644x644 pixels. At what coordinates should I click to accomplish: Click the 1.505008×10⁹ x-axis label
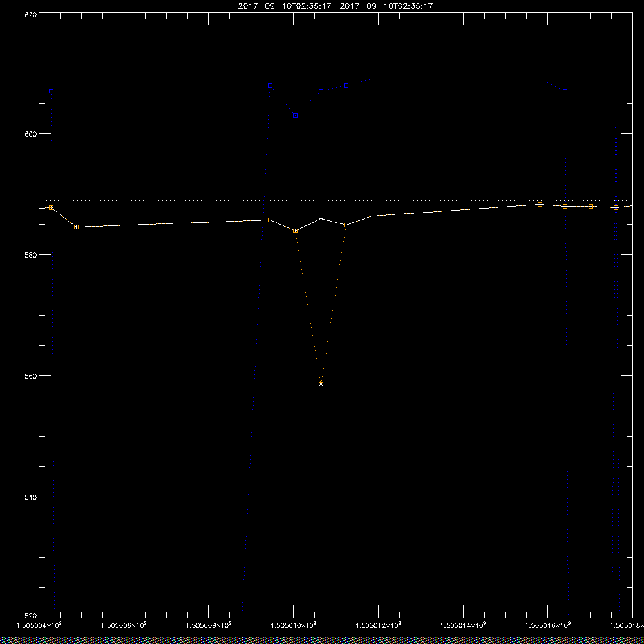(209, 625)
